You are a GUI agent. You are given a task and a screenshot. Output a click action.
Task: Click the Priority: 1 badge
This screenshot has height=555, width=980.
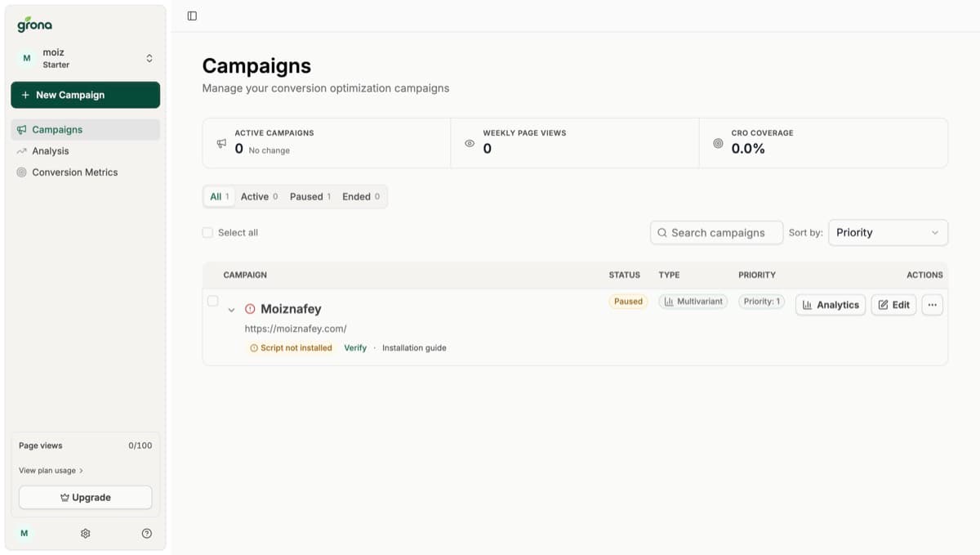pyautogui.click(x=761, y=302)
